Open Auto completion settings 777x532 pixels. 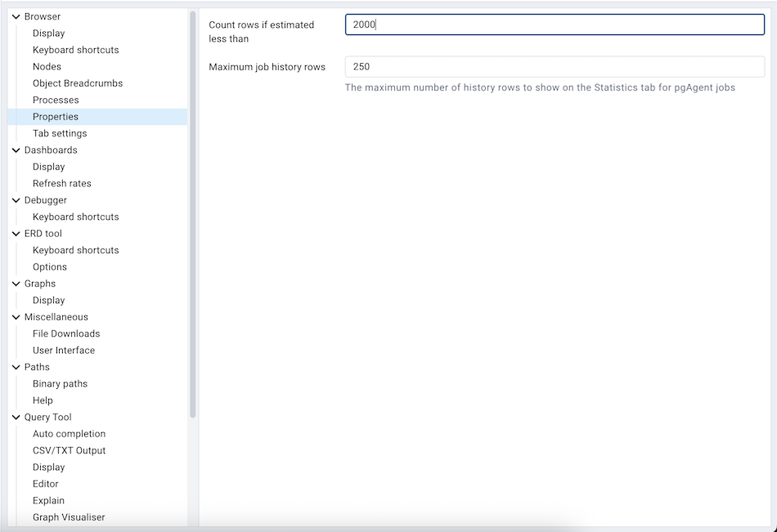[69, 433]
